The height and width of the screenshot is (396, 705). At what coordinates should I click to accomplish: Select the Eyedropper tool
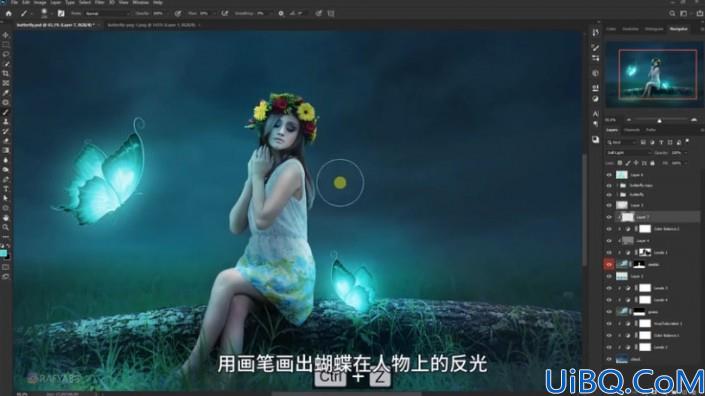(x=5, y=93)
